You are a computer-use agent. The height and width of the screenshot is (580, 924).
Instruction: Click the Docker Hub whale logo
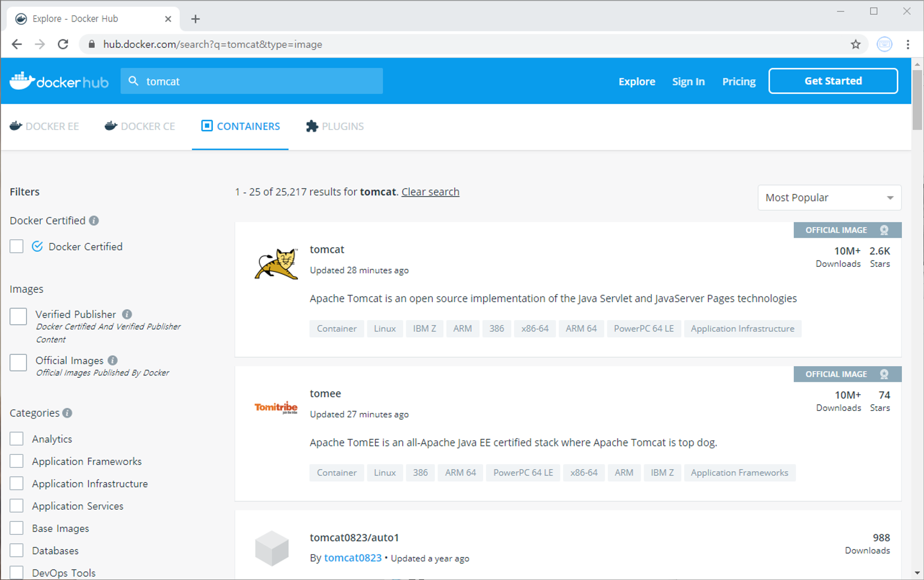pyautogui.click(x=59, y=81)
